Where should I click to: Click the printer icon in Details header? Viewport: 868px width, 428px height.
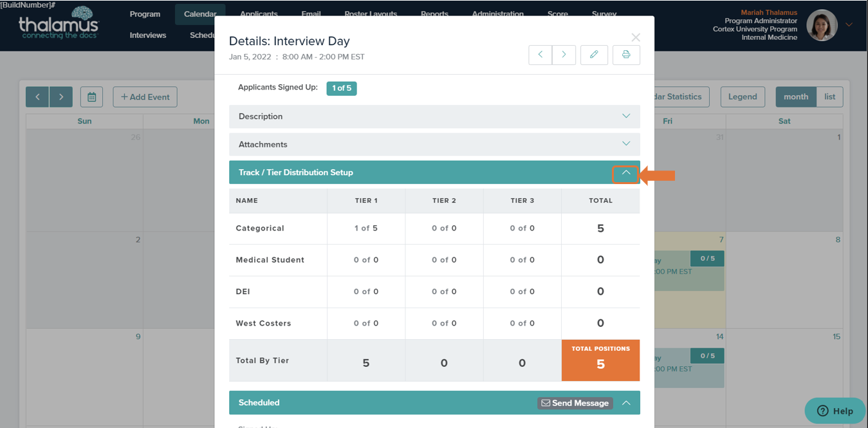coord(626,55)
